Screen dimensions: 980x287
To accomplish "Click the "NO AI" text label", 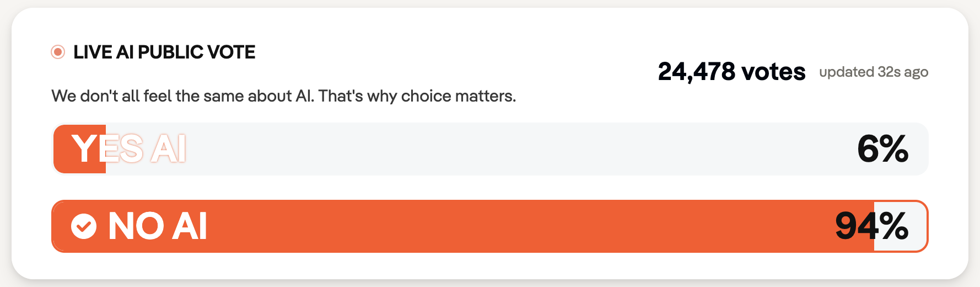I will 158,226.
